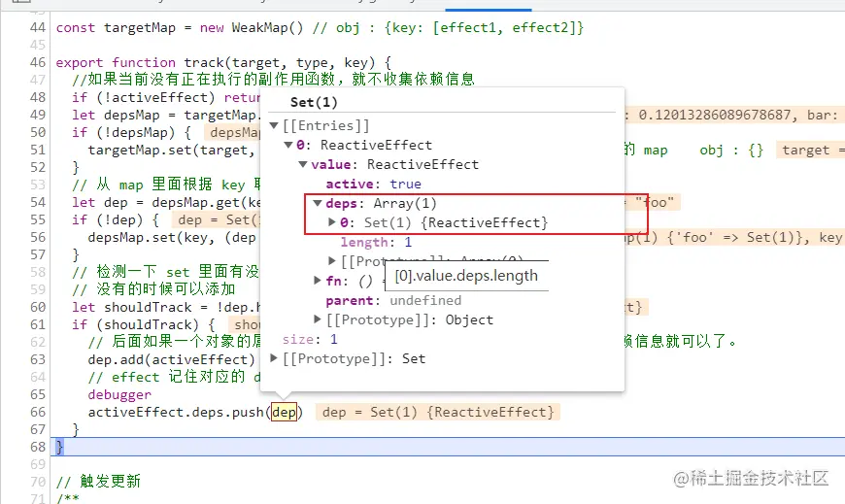Image resolution: width=845 pixels, height=504 pixels.
Task: Expand the fn: () property
Action: click(x=318, y=281)
